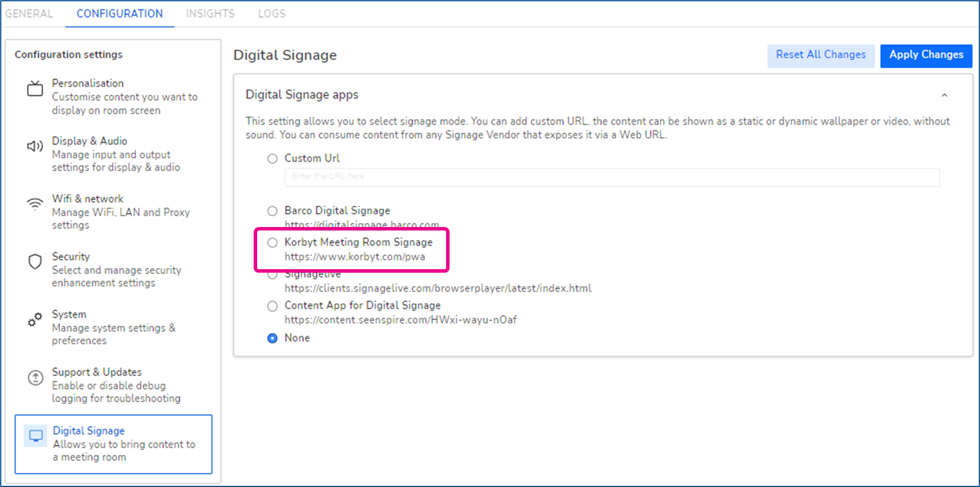Focus the custom URL input field
This screenshot has width=980, height=487.
[612, 177]
